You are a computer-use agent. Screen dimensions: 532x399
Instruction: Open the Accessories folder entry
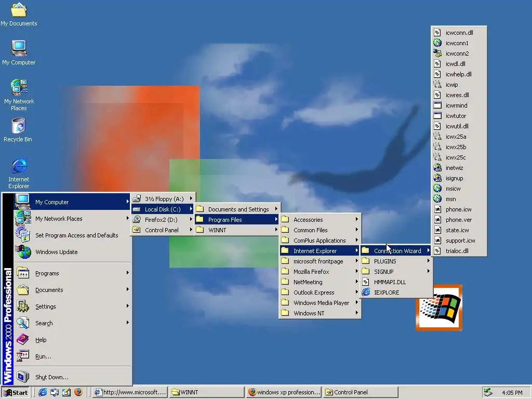(x=320, y=220)
